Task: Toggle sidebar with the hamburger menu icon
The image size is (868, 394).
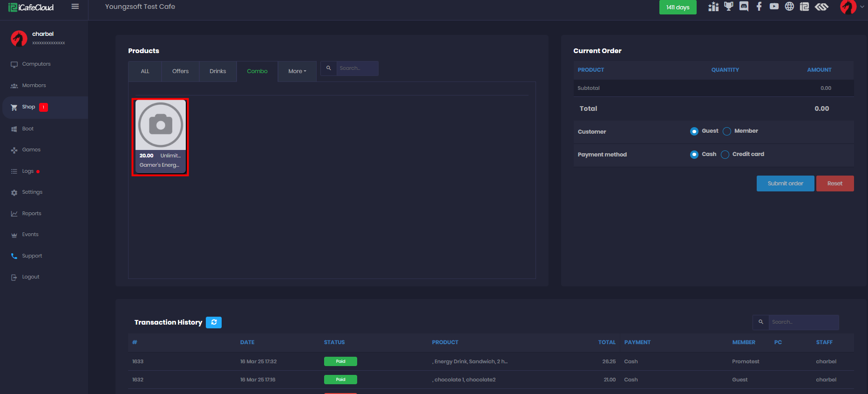Action: pyautogui.click(x=75, y=7)
